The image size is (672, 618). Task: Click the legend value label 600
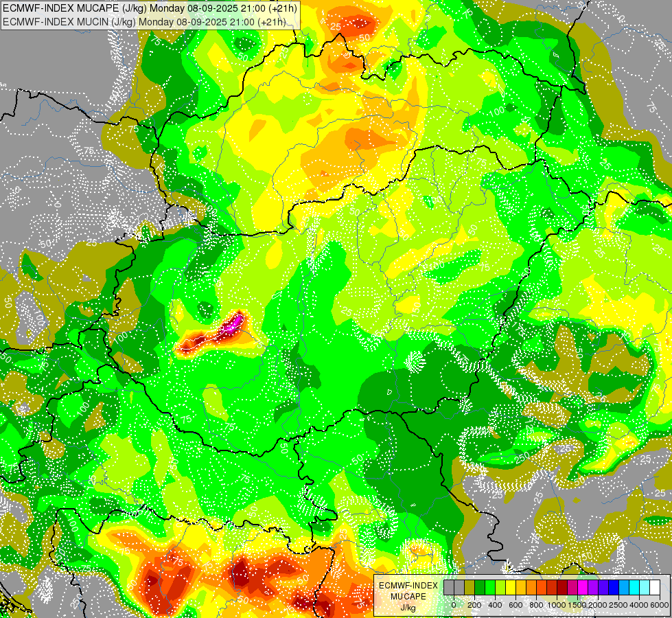coord(515,605)
